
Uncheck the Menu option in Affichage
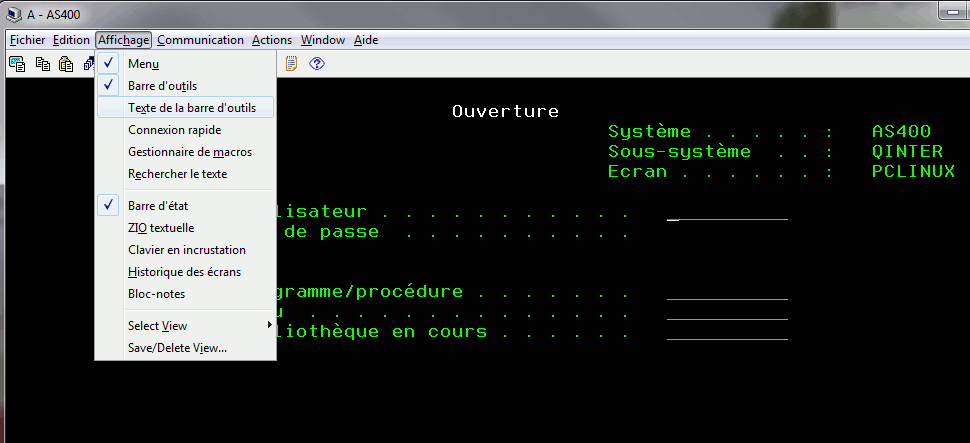point(143,64)
